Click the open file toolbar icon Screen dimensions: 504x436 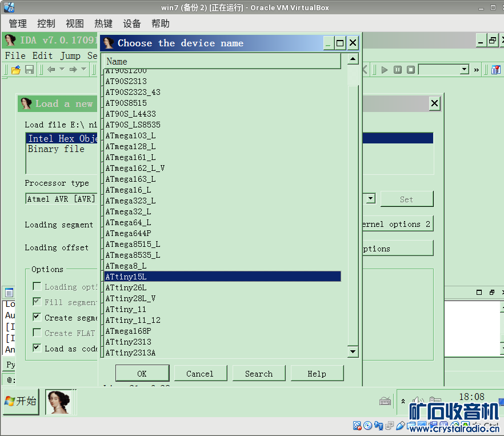pyautogui.click(x=16, y=70)
